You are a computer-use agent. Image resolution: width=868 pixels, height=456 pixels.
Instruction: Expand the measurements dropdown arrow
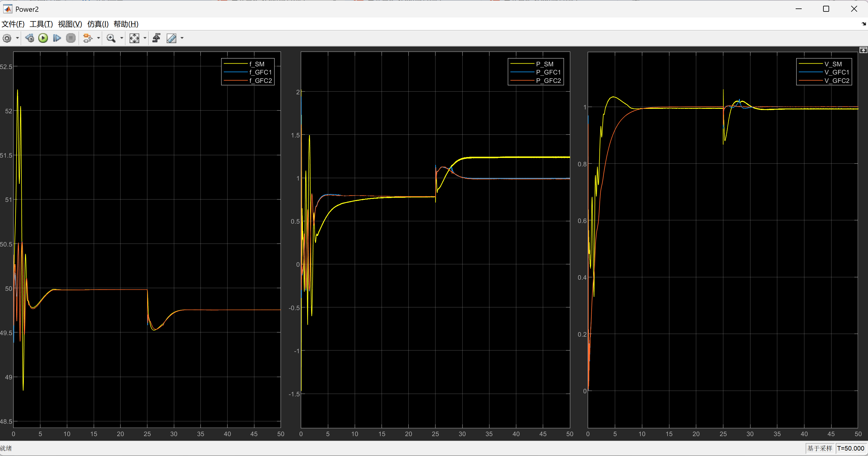point(182,38)
